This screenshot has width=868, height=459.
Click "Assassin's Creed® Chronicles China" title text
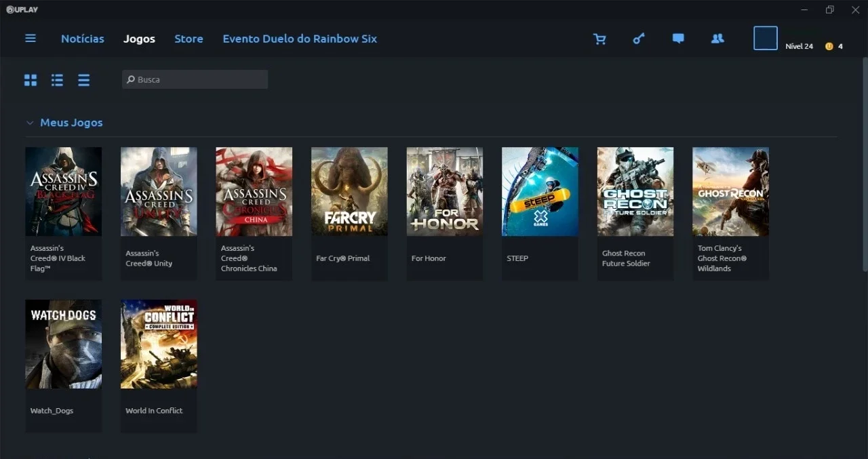pyautogui.click(x=249, y=258)
